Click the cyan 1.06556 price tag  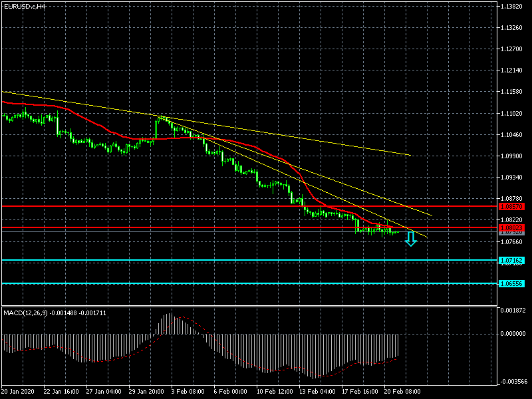tap(511, 284)
